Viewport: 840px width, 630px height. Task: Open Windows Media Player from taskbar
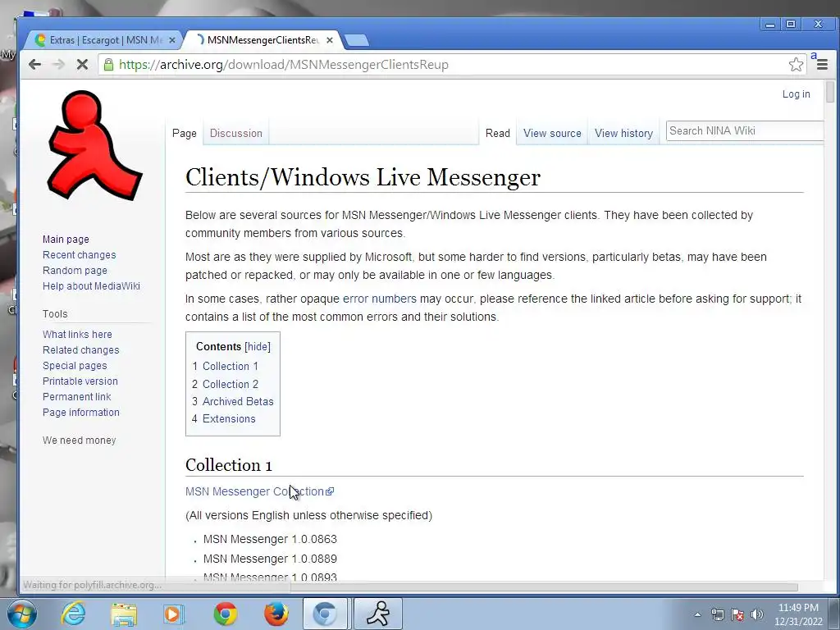tap(174, 614)
